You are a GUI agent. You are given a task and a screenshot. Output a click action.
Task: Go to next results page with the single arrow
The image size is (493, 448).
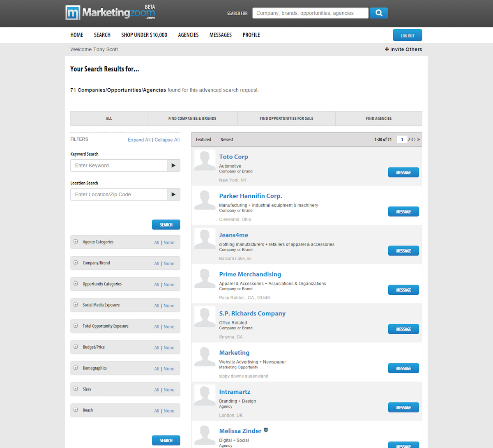[x=415, y=140]
